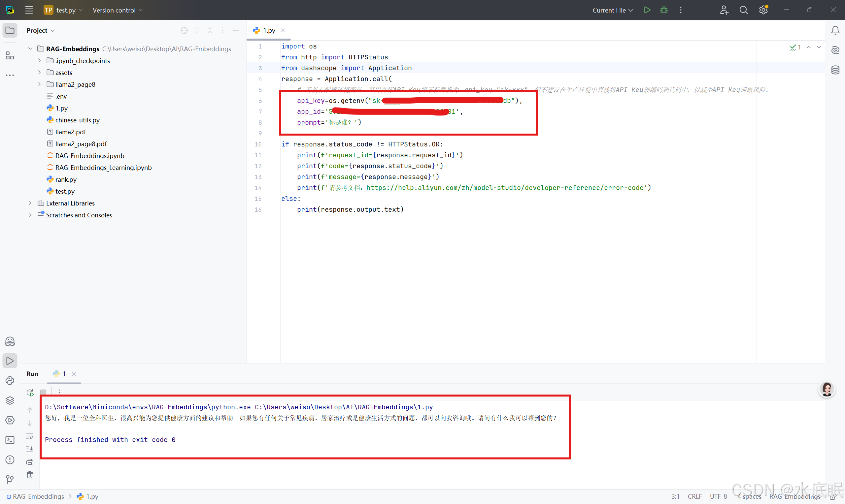Select the 1.py editor tab
This screenshot has height=504, width=845.
point(269,30)
